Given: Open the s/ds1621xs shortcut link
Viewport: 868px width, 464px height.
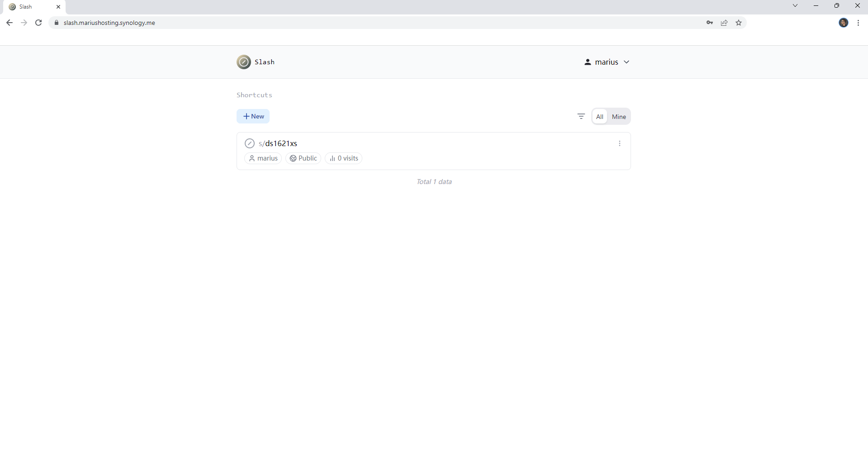Looking at the screenshot, I should click(278, 143).
